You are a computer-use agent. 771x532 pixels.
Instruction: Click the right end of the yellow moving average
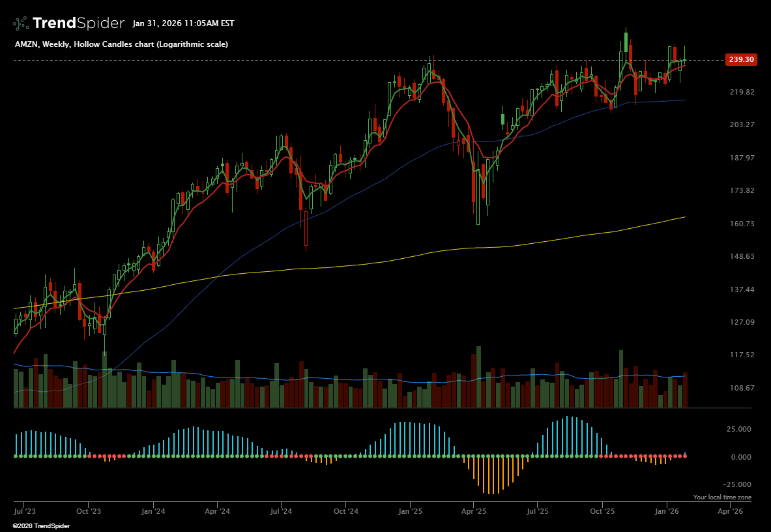click(684, 217)
